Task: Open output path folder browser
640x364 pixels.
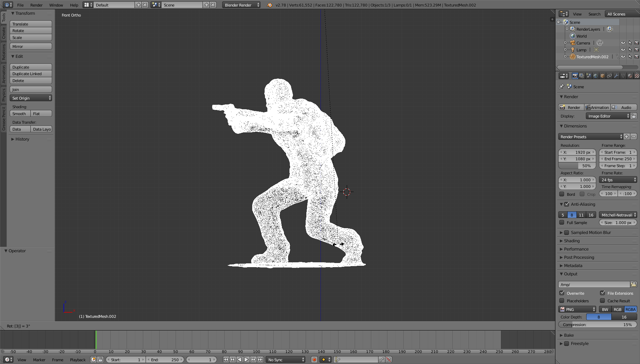Action: (633, 284)
